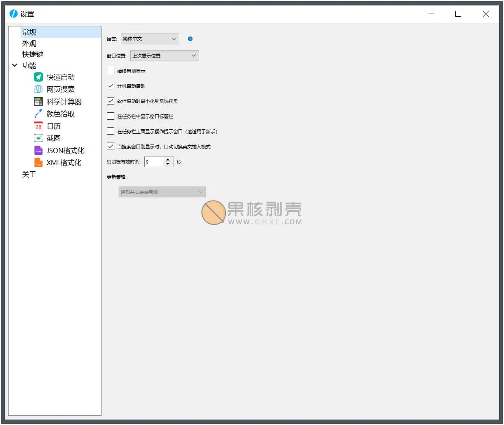Disable 开机自动启动 option
This screenshot has width=504, height=425.
[x=110, y=85]
